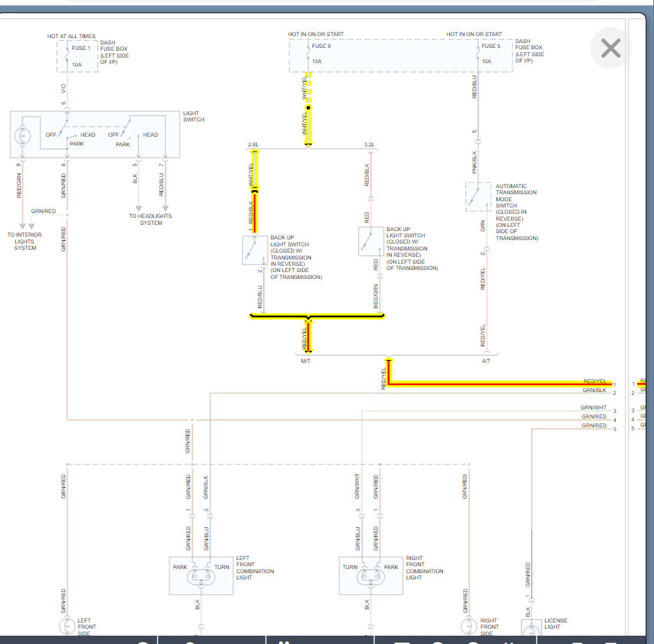Image resolution: width=654 pixels, height=644 pixels.
Task: Click the "M/T" transmission label
Action: (305, 361)
